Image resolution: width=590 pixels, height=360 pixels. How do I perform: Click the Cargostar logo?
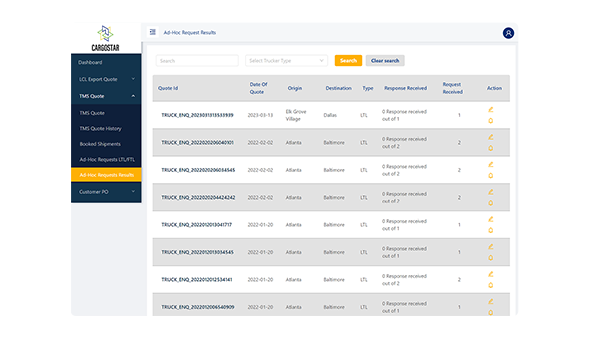point(105,38)
